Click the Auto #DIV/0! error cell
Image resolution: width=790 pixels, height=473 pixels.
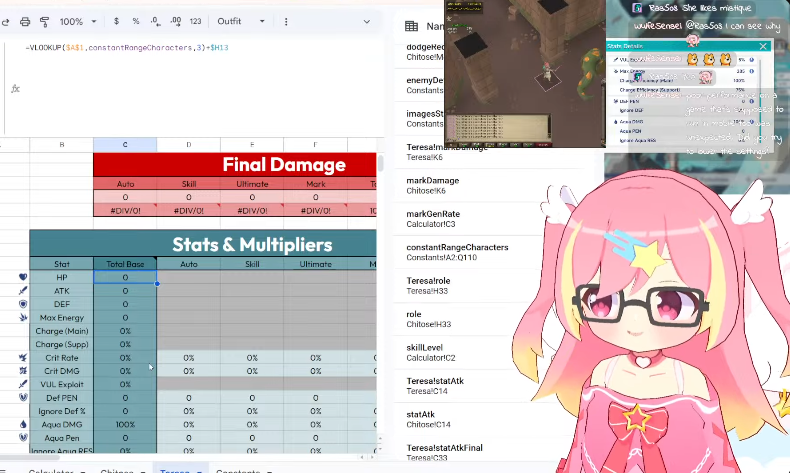click(125, 211)
